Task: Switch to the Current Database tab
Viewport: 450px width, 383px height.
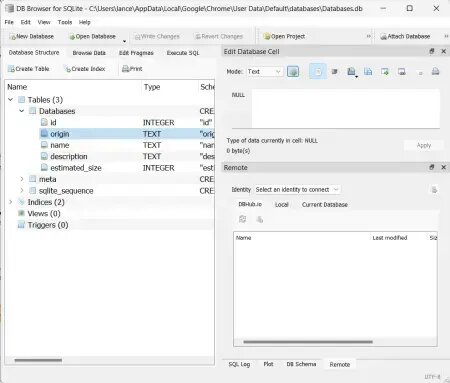Action: [325, 204]
